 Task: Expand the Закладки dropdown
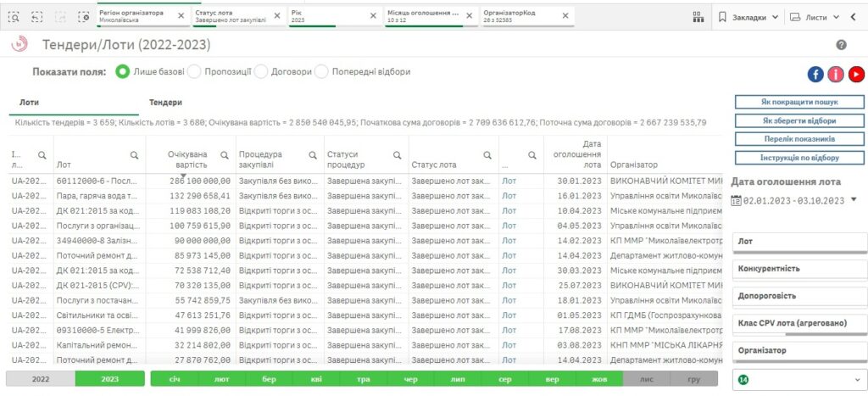click(775, 17)
